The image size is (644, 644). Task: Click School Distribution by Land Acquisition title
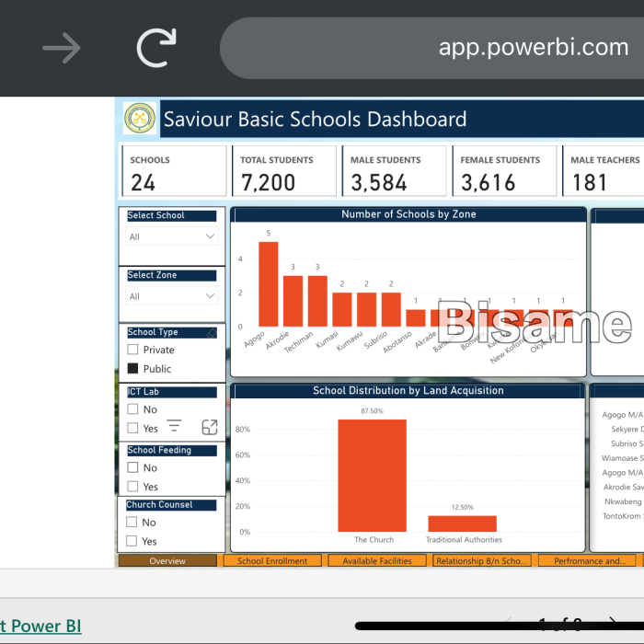pyautogui.click(x=408, y=391)
